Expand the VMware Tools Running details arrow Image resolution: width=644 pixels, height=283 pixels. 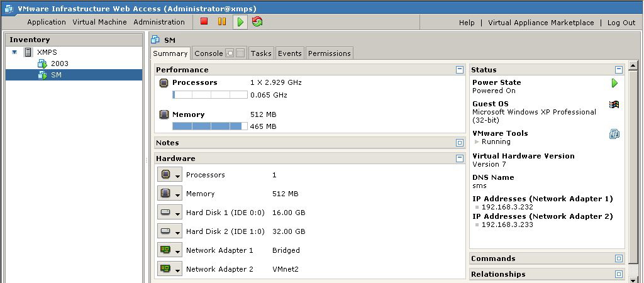(x=477, y=141)
